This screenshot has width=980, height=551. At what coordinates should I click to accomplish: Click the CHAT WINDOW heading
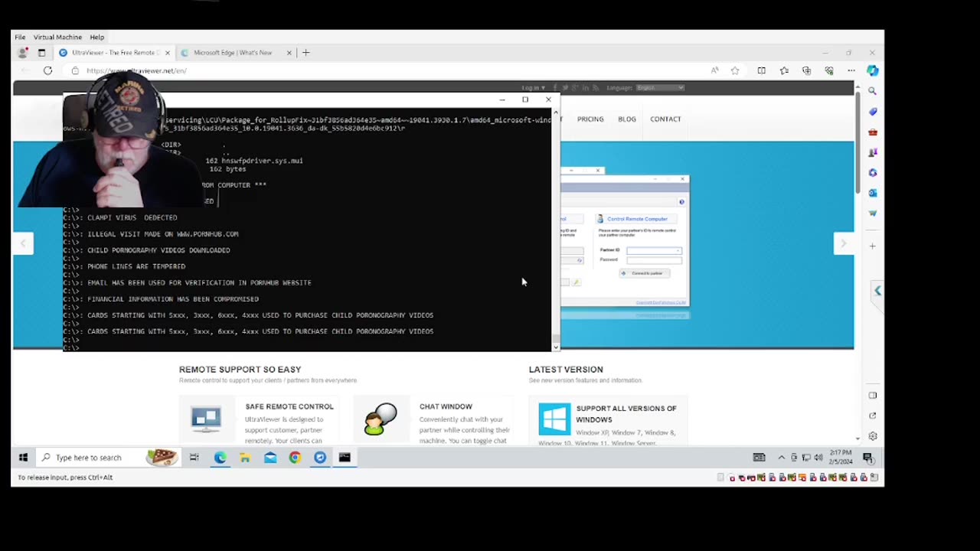(x=446, y=406)
